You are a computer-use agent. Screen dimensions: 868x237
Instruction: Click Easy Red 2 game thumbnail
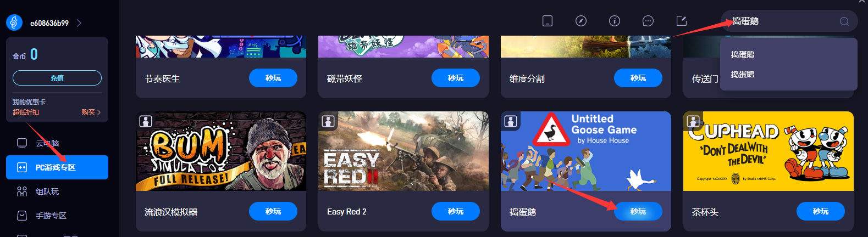point(403,151)
